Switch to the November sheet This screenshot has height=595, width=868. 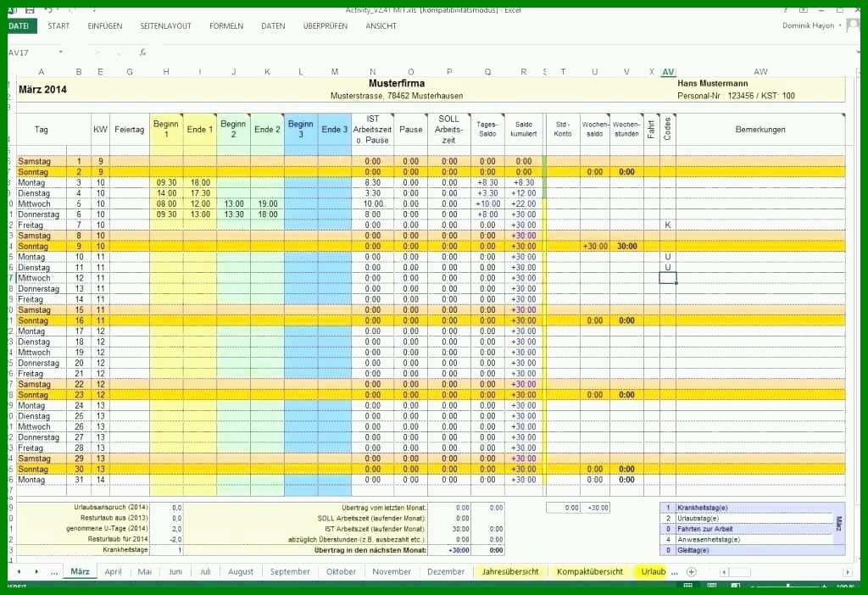pos(392,572)
